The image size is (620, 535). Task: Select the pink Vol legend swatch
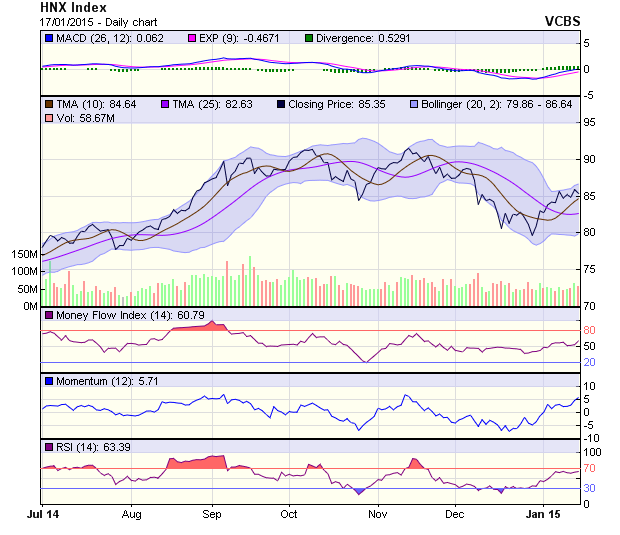click(48, 118)
